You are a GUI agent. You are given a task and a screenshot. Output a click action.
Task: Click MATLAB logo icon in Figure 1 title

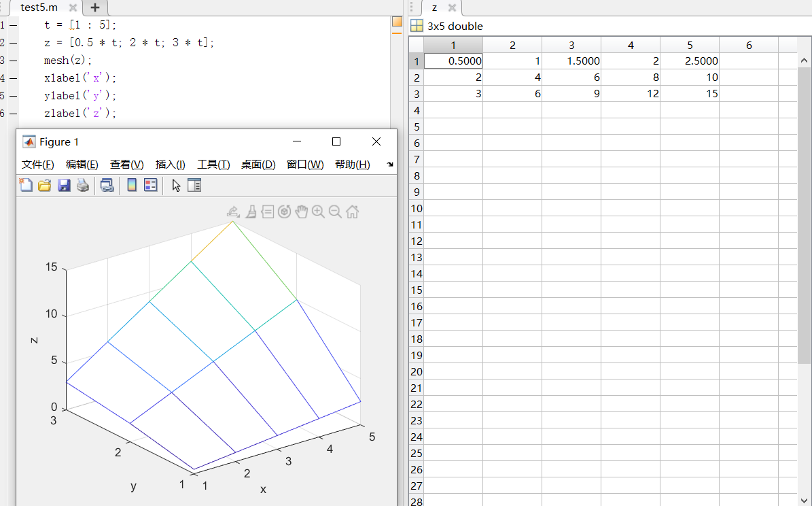pyautogui.click(x=29, y=142)
